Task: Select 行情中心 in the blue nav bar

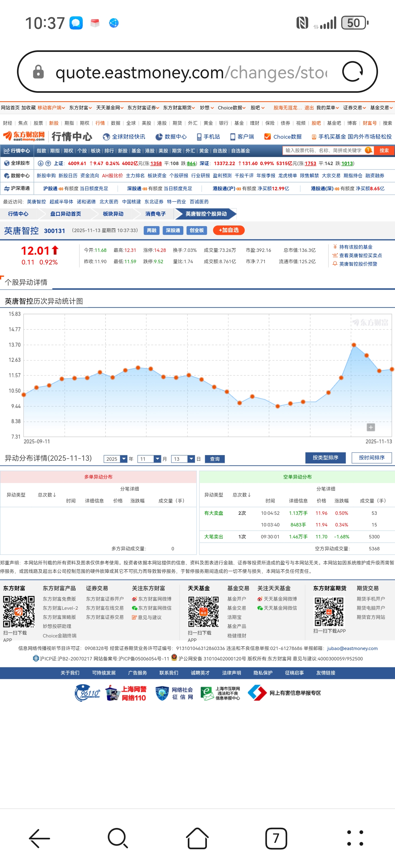Action: point(17,151)
